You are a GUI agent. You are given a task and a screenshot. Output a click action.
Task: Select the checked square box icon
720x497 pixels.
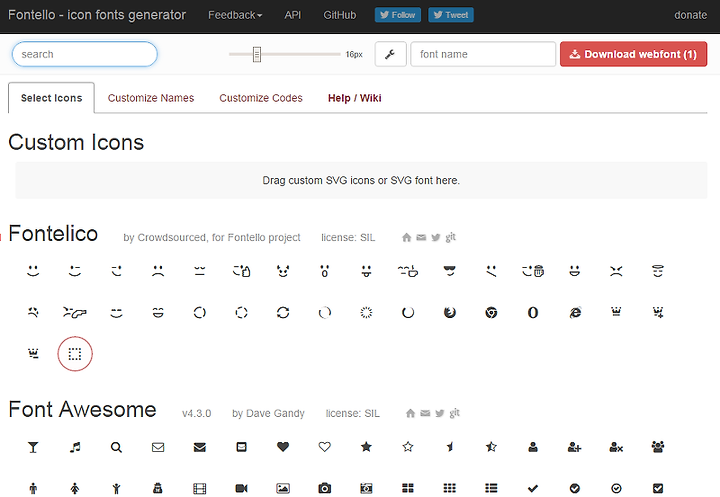pos(658,488)
